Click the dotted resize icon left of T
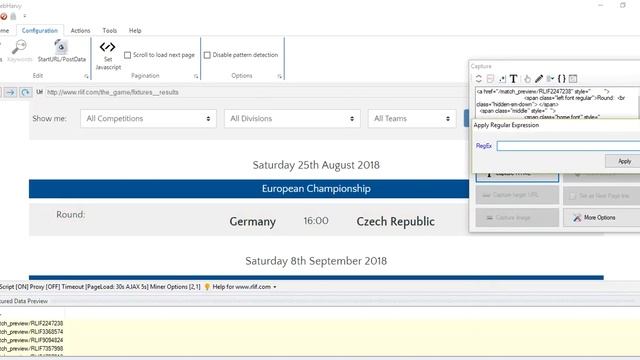The width and height of the screenshot is (640, 360). [502, 79]
